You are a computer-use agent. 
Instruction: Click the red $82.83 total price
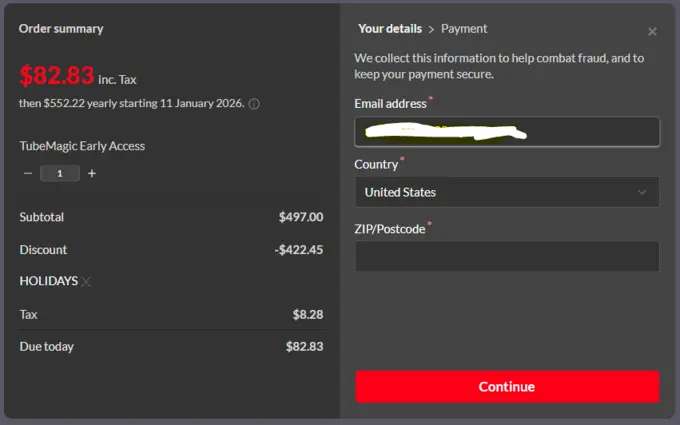coord(57,76)
